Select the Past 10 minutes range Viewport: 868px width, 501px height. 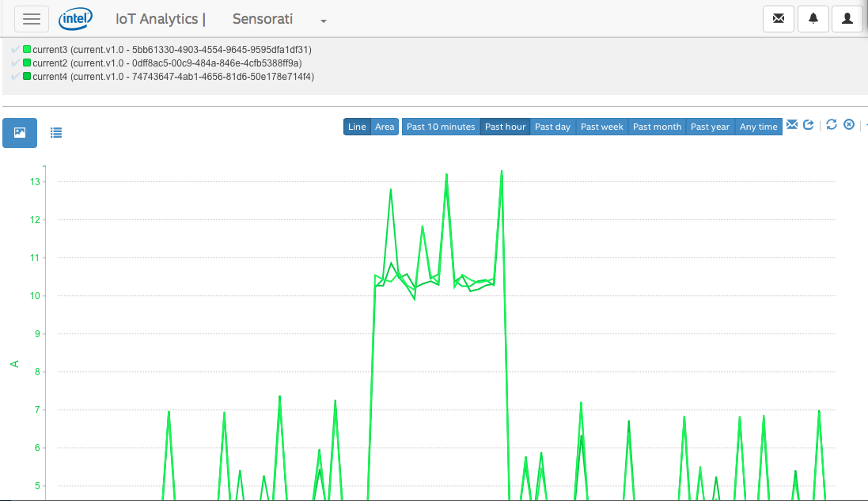click(x=441, y=127)
